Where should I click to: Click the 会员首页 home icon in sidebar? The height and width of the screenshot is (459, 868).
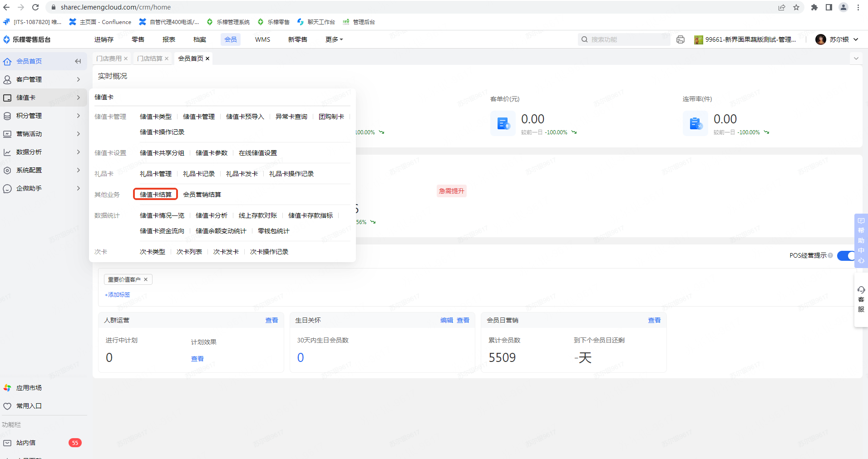[x=7, y=61]
